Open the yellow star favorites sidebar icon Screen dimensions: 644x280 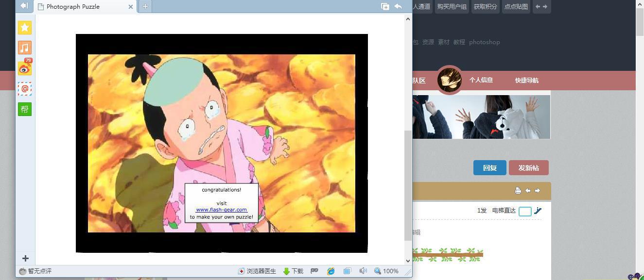[25, 28]
